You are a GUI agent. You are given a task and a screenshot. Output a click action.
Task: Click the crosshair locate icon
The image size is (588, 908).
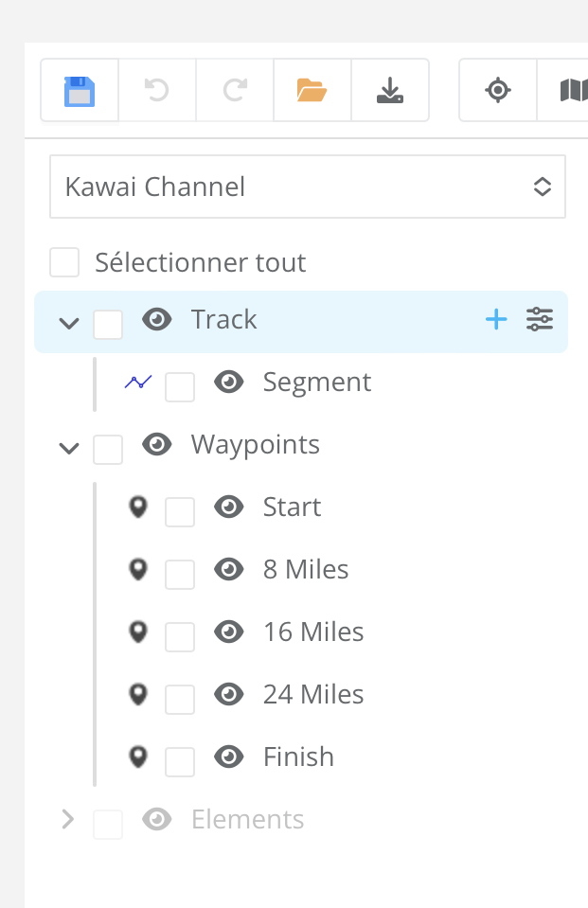tap(498, 91)
